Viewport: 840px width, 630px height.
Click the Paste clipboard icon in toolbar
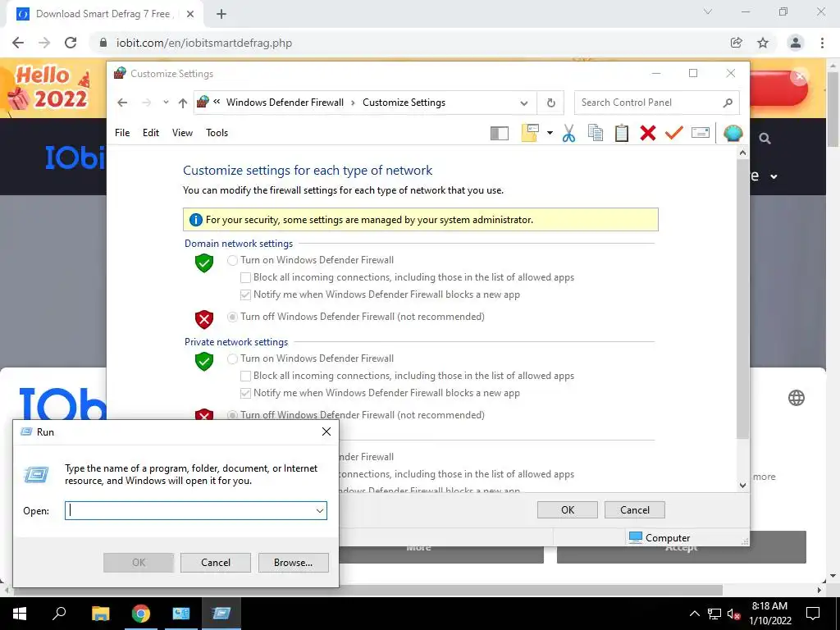622,133
